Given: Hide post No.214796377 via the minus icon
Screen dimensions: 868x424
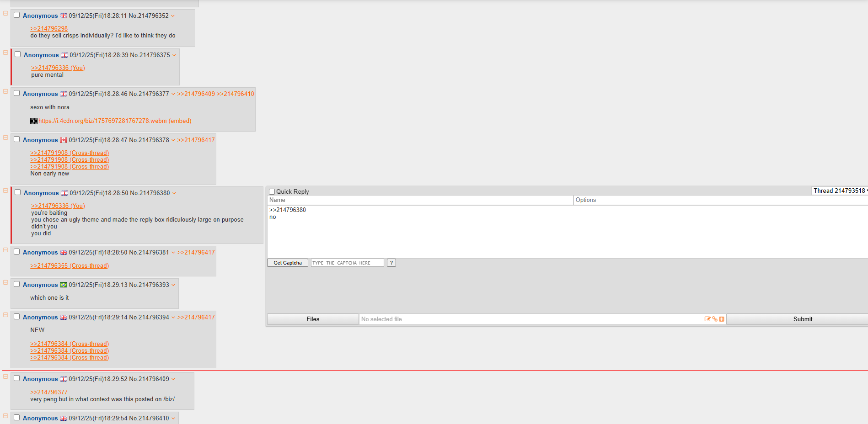Looking at the screenshot, I should point(5,91).
